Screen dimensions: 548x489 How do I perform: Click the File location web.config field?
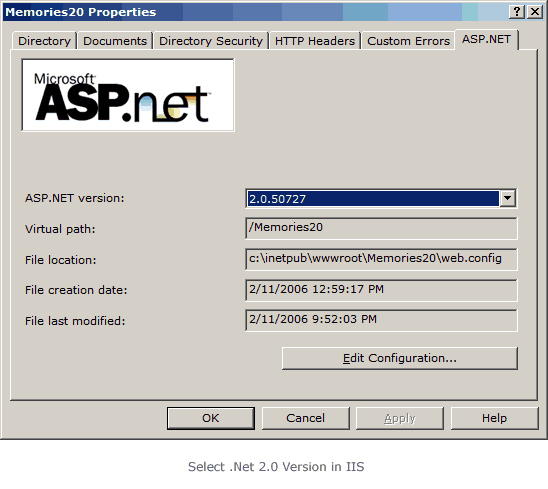[381, 259]
